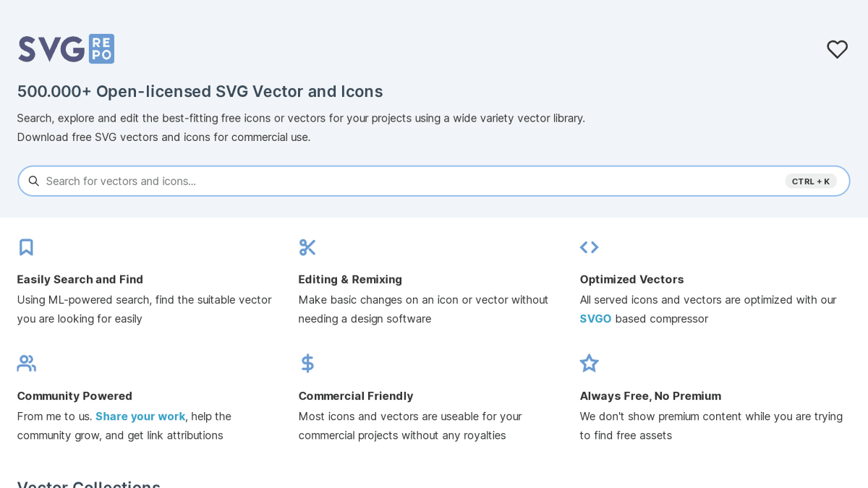Click the Community Powered heading
Image resolution: width=868 pixels, height=488 pixels.
click(75, 395)
